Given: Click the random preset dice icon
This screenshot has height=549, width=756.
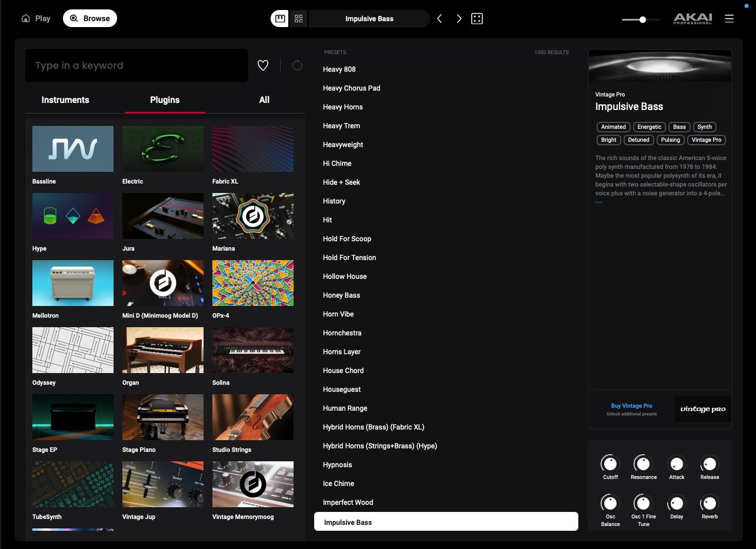Looking at the screenshot, I should coord(477,19).
